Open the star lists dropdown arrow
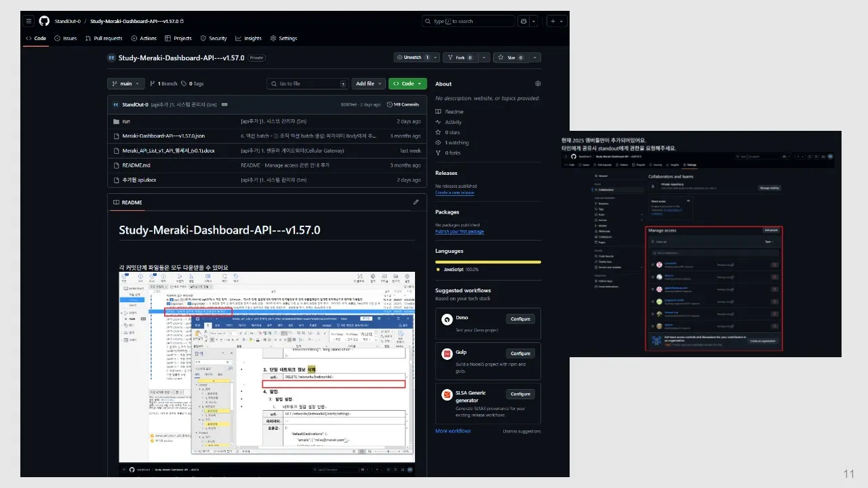868x488 pixels. [x=536, y=58]
